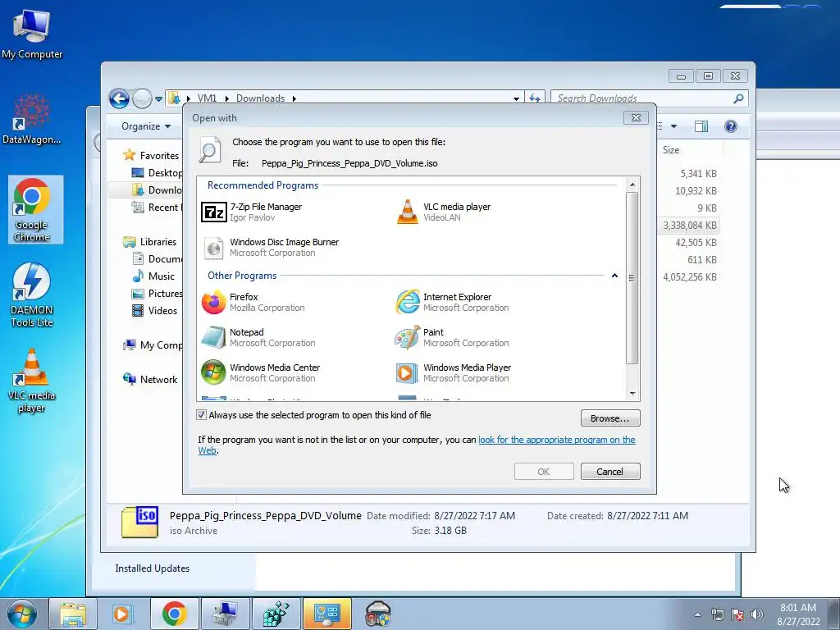The height and width of the screenshot is (630, 840).
Task: Open the recent pages dropdown arrow
Action: tap(158, 99)
